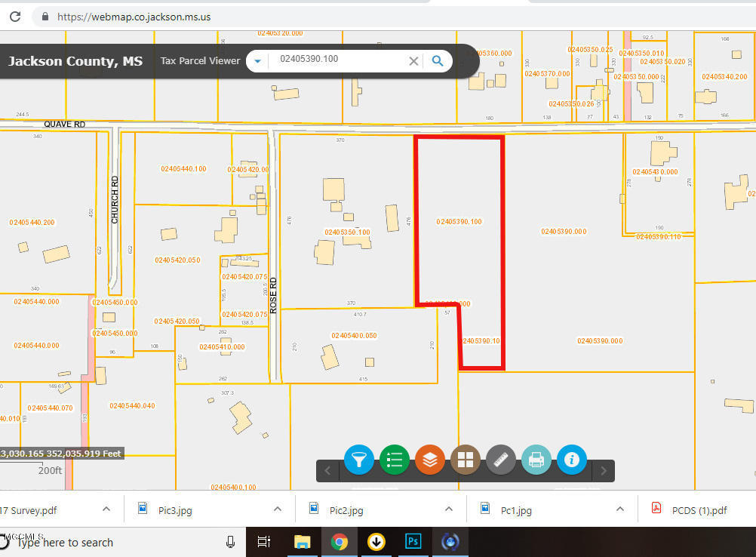Select parcel 02405340.200 on the map
Screen dimensions: 756x557
tap(724, 77)
